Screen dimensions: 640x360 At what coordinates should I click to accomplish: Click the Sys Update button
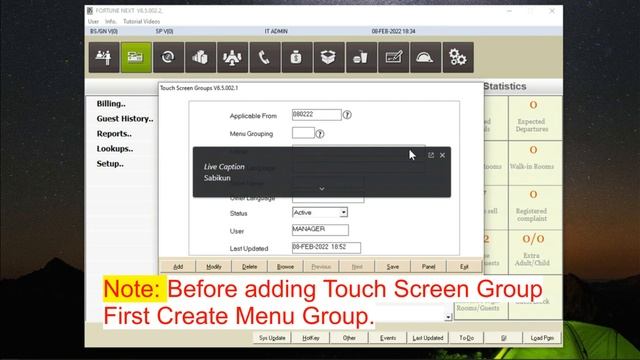(272, 338)
